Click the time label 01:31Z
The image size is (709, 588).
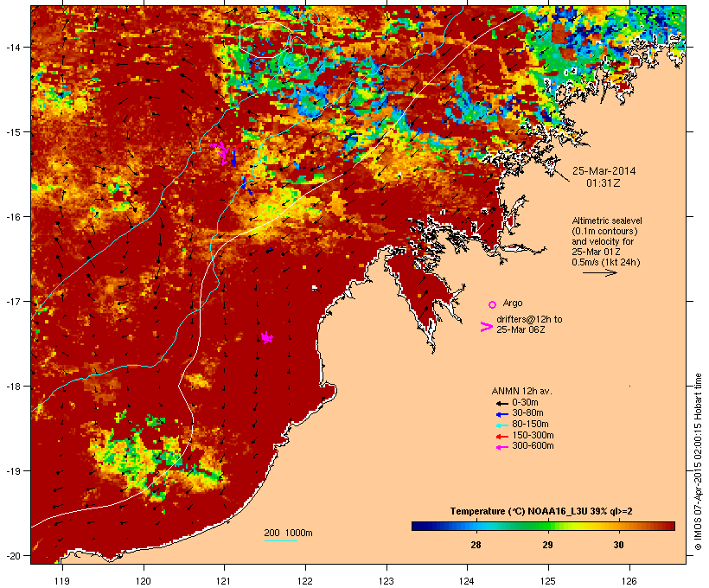coord(604,183)
